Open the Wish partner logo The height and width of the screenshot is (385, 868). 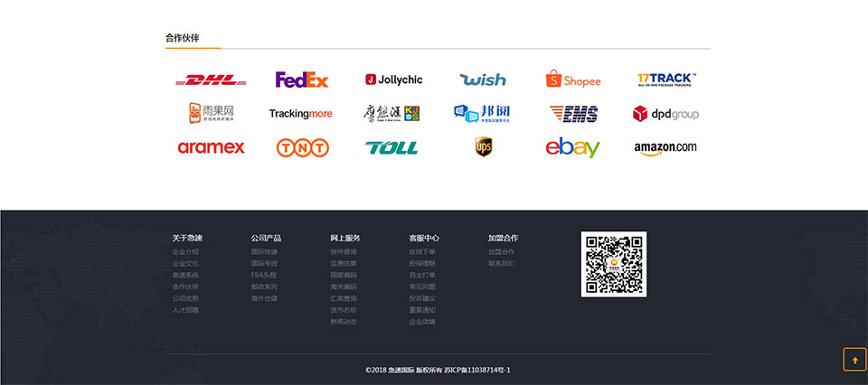pyautogui.click(x=483, y=80)
